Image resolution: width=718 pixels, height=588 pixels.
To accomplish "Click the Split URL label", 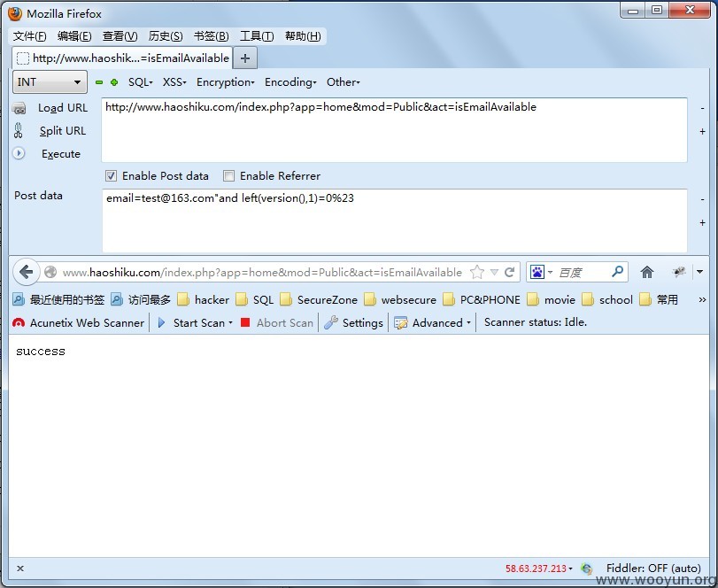I will [x=63, y=131].
